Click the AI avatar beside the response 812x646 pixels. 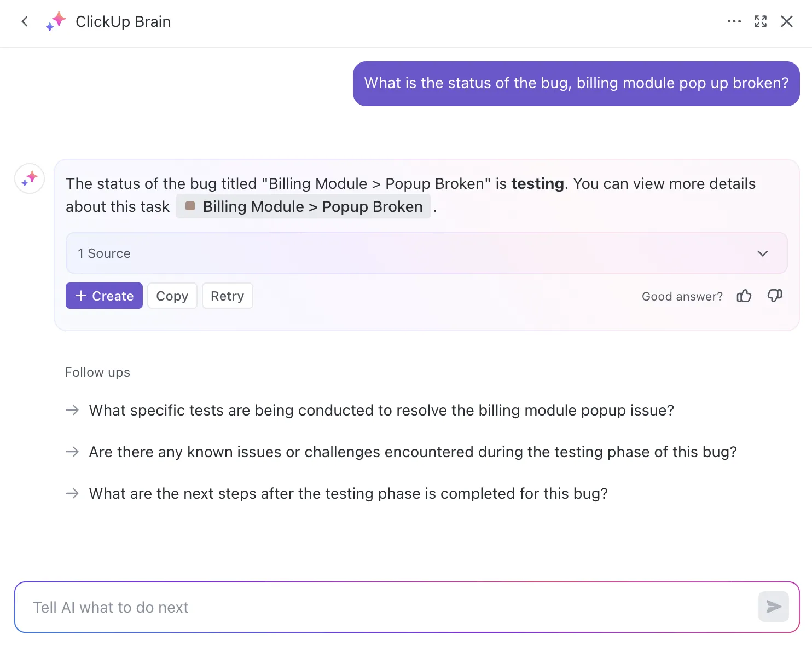click(30, 178)
